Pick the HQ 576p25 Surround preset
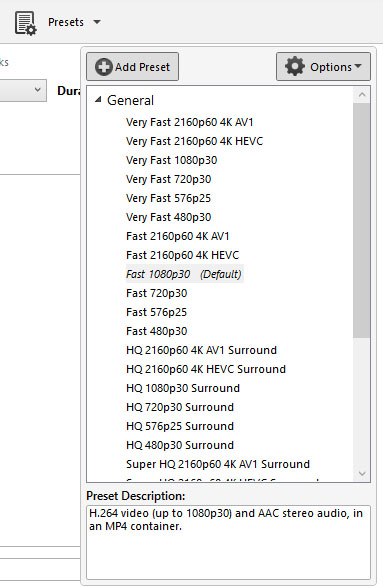The width and height of the screenshot is (383, 588). click(x=180, y=426)
